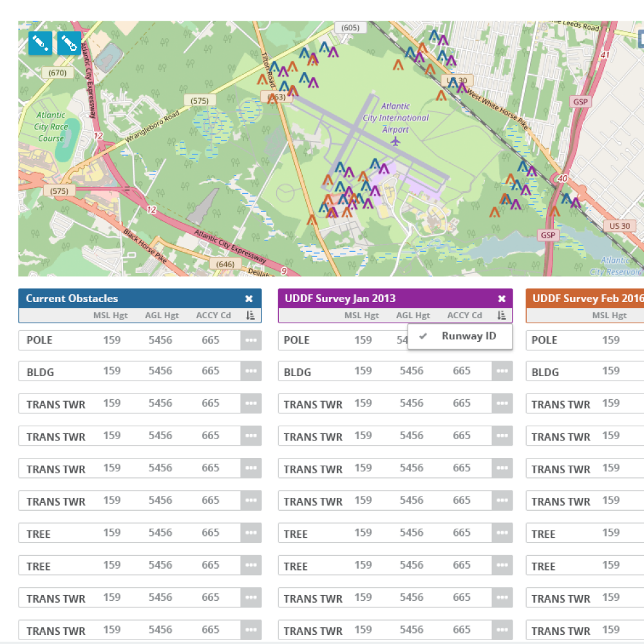644x644 pixels.
Task: Open more options for Current Obstacles BLDG row
Action: click(251, 372)
